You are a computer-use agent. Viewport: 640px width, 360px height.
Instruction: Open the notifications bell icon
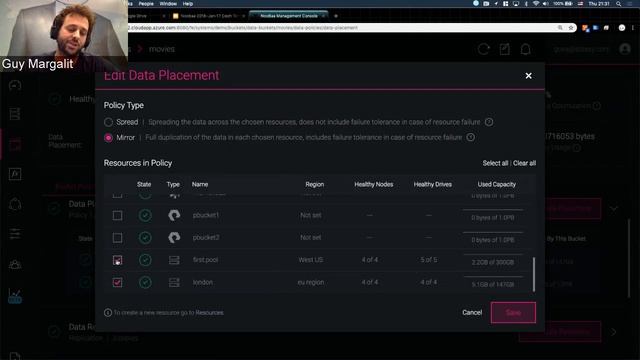tap(526, 49)
